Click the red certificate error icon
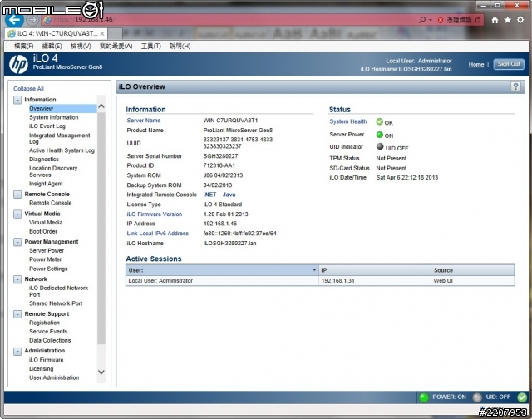532x419 pixels. click(x=441, y=20)
